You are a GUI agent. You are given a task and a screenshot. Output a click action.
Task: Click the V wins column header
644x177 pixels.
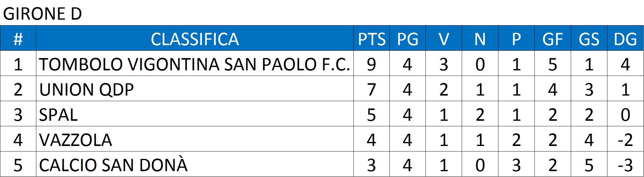(x=444, y=38)
